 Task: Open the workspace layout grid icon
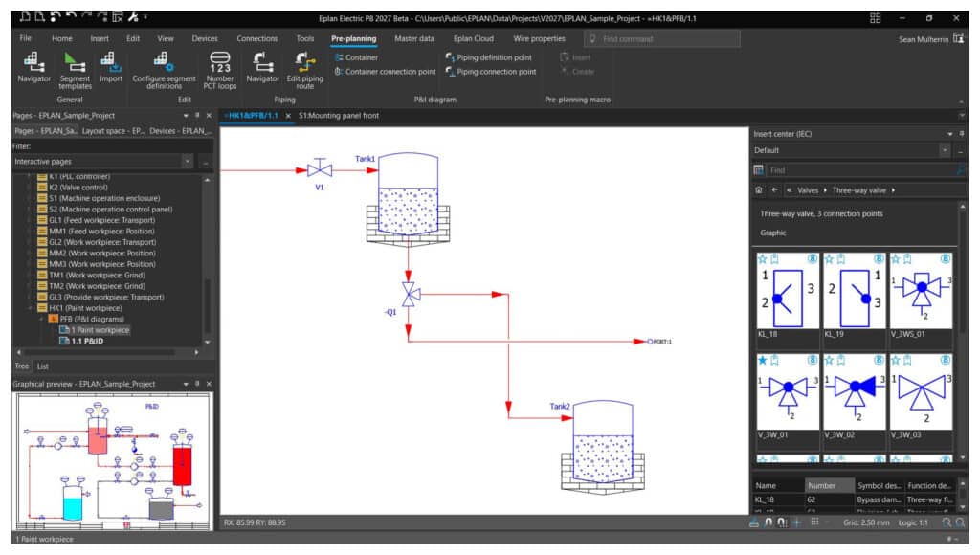[875, 18]
